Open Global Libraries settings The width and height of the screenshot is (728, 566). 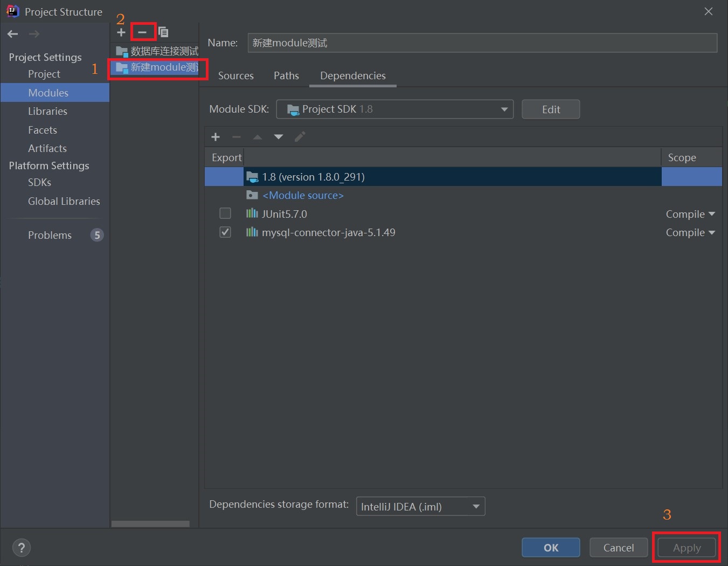(64, 201)
